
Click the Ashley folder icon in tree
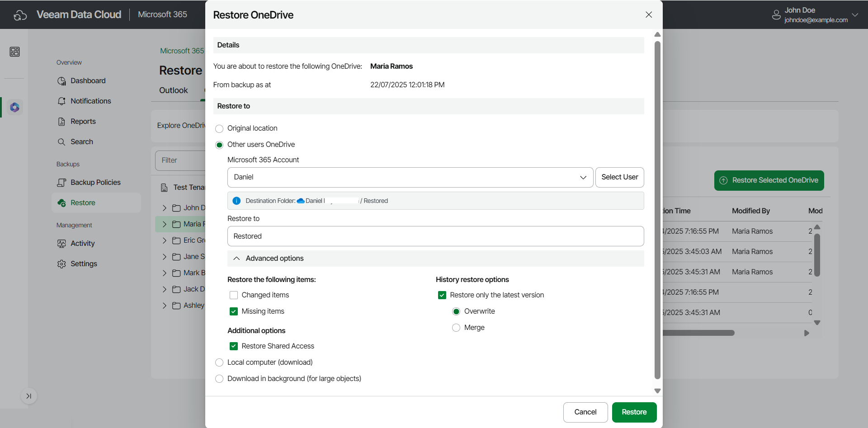tap(176, 306)
